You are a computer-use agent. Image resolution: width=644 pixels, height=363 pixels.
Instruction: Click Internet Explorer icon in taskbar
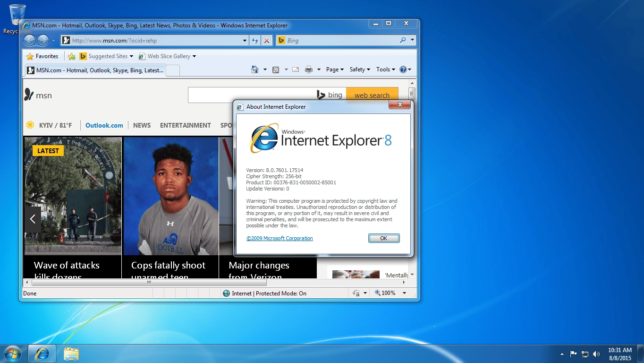coord(42,354)
